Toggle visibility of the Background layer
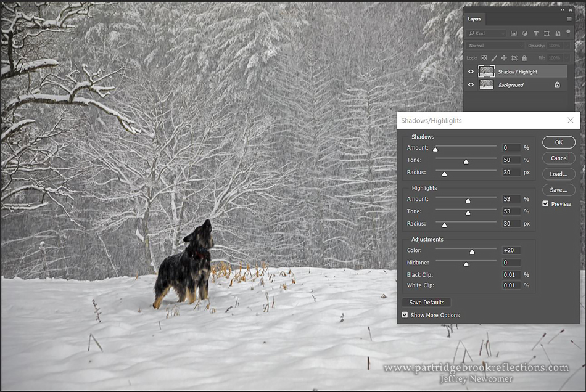Image resolution: width=586 pixels, height=392 pixels. (471, 84)
